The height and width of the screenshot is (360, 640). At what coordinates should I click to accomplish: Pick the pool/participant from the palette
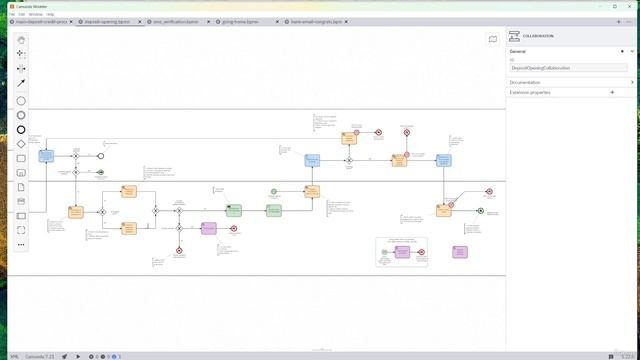(21, 216)
